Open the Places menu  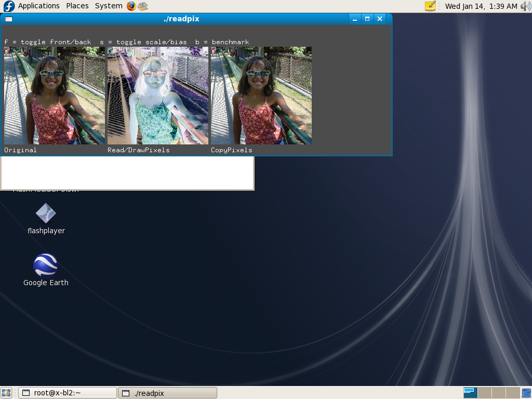77,6
